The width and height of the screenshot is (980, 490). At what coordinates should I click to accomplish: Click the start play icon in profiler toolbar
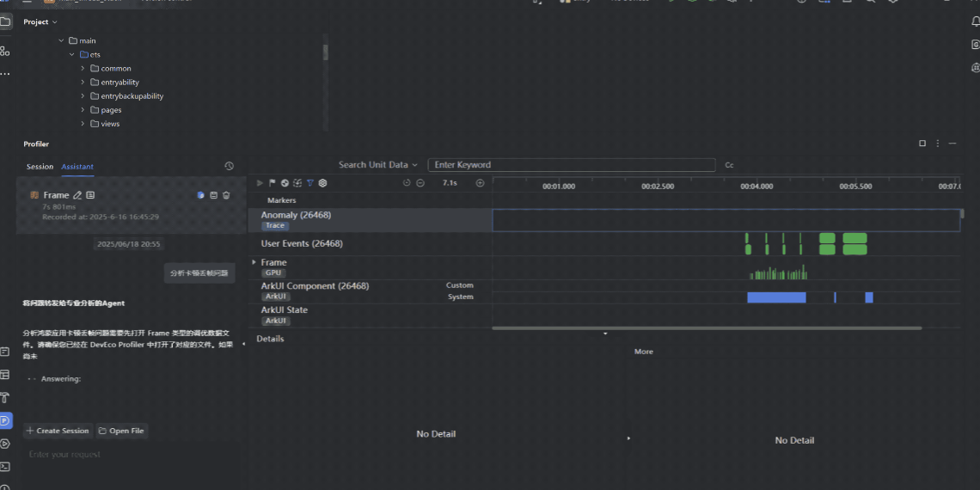[x=260, y=183]
